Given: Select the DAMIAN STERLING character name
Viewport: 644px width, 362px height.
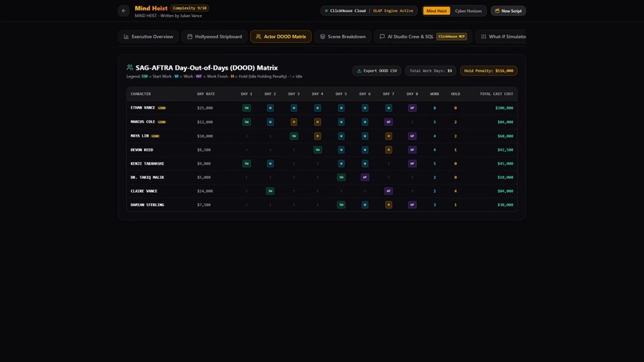Looking at the screenshot, I should 147,205.
